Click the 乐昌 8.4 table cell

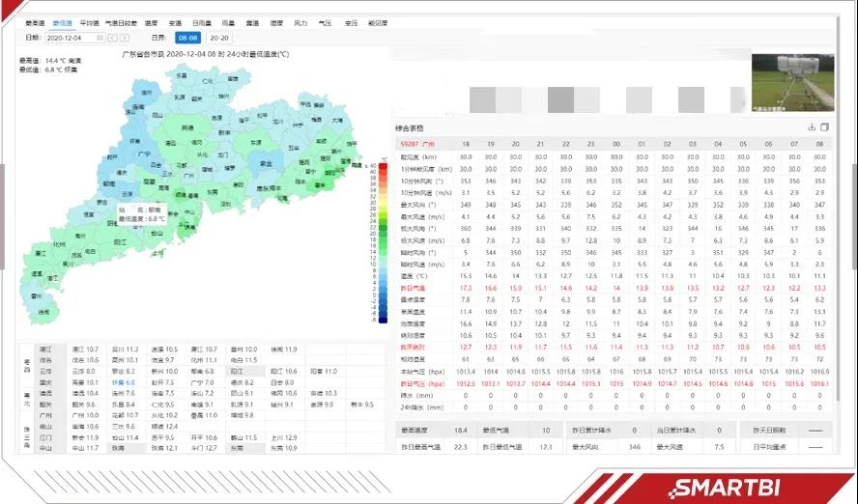click(124, 404)
